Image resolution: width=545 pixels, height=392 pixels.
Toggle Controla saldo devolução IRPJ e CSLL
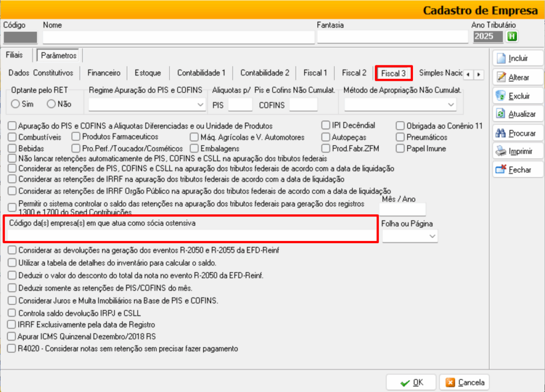[x=12, y=313]
